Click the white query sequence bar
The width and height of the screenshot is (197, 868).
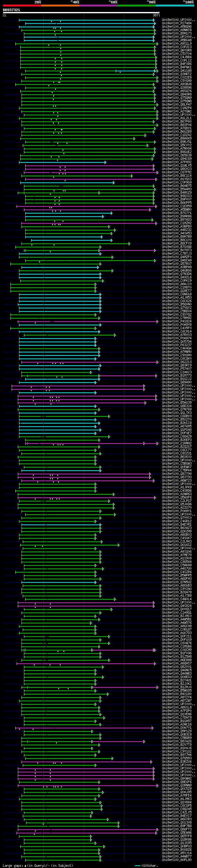[81, 12]
